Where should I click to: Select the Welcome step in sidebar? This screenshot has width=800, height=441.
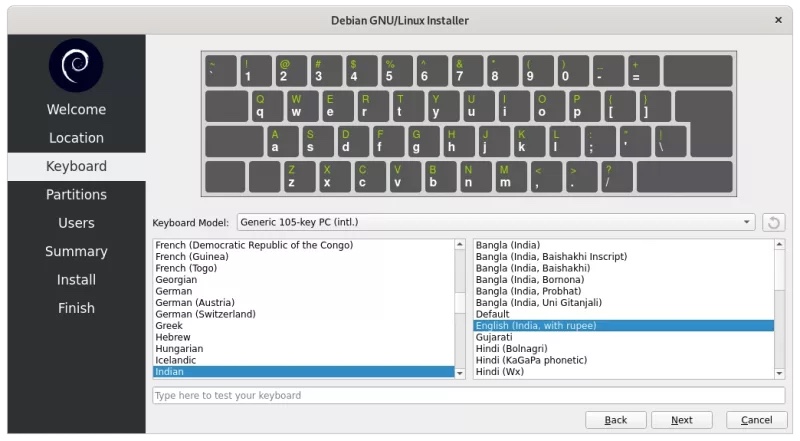pyautogui.click(x=76, y=109)
